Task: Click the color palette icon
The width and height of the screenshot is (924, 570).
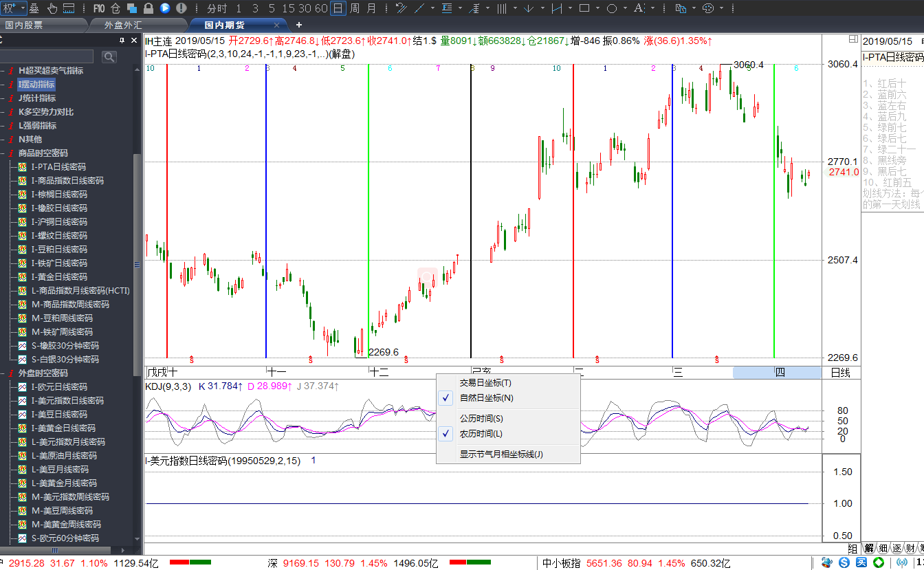Action: [707, 8]
